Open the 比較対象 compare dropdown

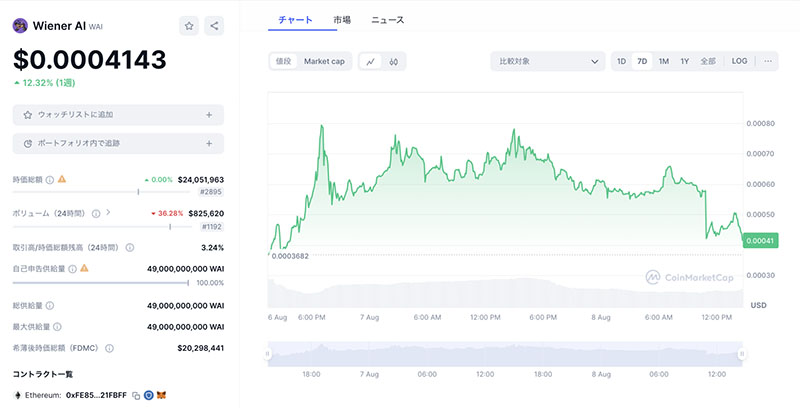coord(547,61)
